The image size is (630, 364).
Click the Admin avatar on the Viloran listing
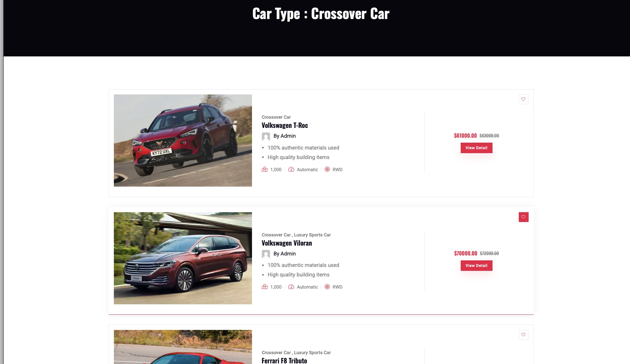tap(266, 254)
